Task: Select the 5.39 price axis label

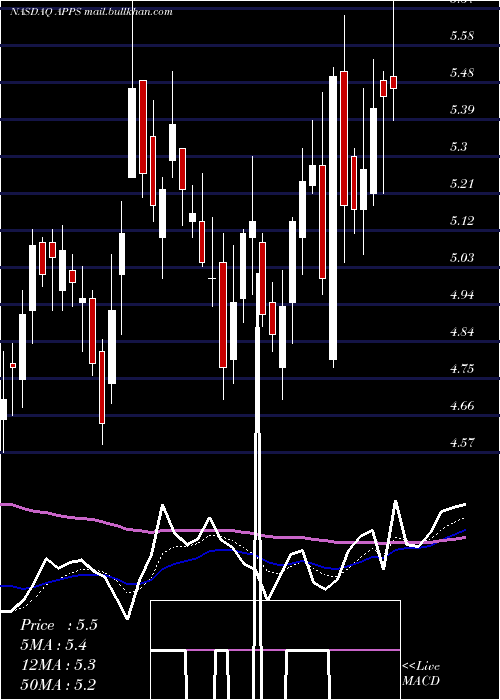Action: point(462,110)
